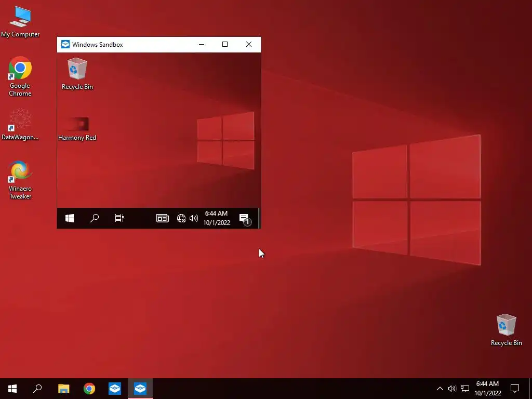Launch Google Chrome from desktop shortcut
532x399 pixels.
(x=20, y=76)
